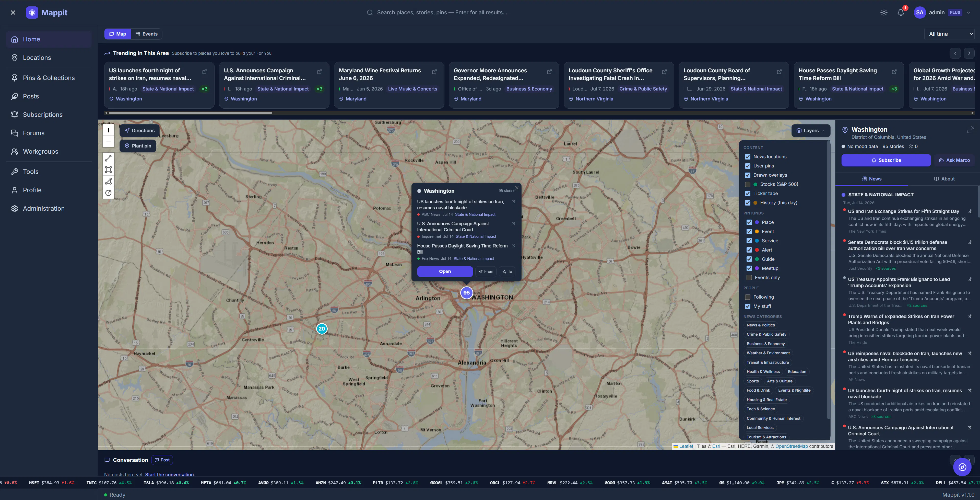Open the notifications bell

coord(901,13)
